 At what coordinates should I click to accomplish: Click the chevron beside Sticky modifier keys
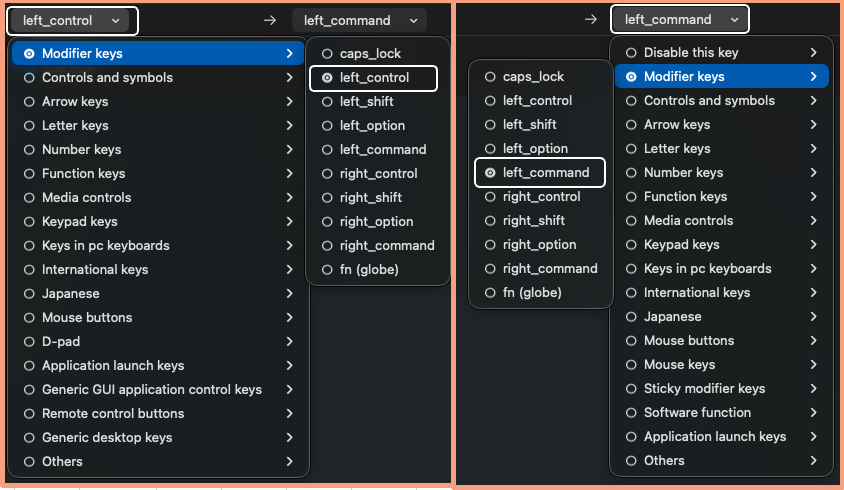point(814,388)
